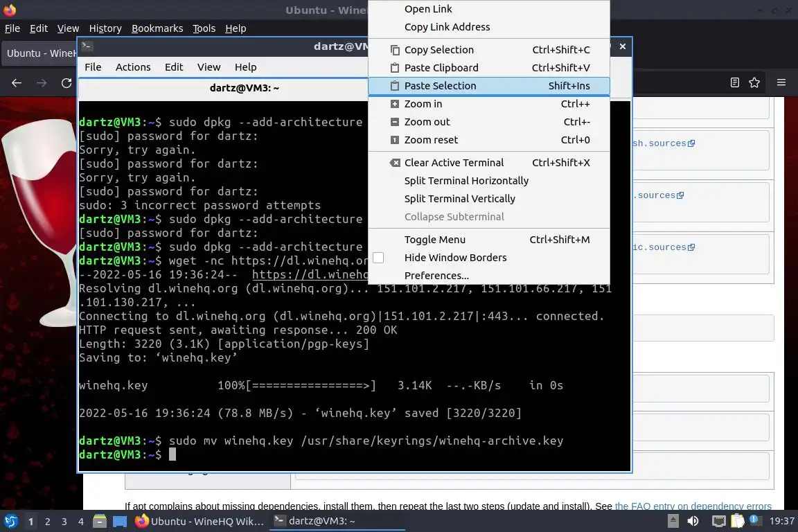Choose Paste Selection from context menu
Screen dimensions: 798x532
coord(488,86)
